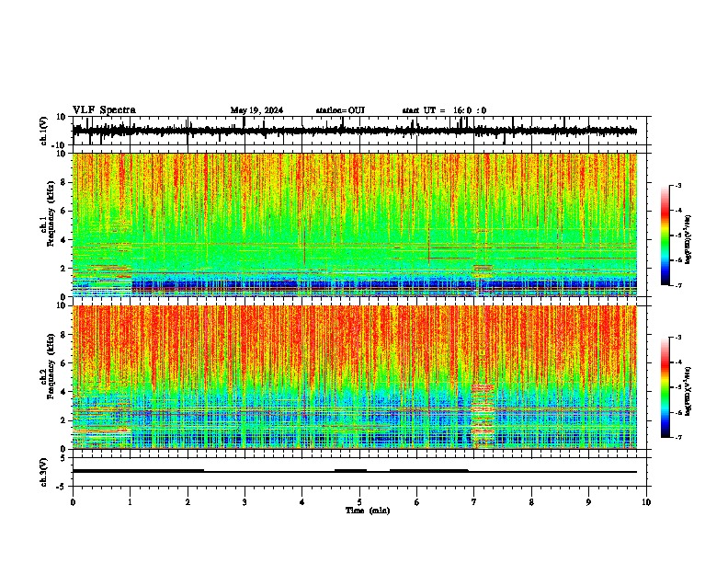Screen dimensions: 728x563
Task: Select the ch.1 voltage waveform trace panel
Action: (x=359, y=131)
